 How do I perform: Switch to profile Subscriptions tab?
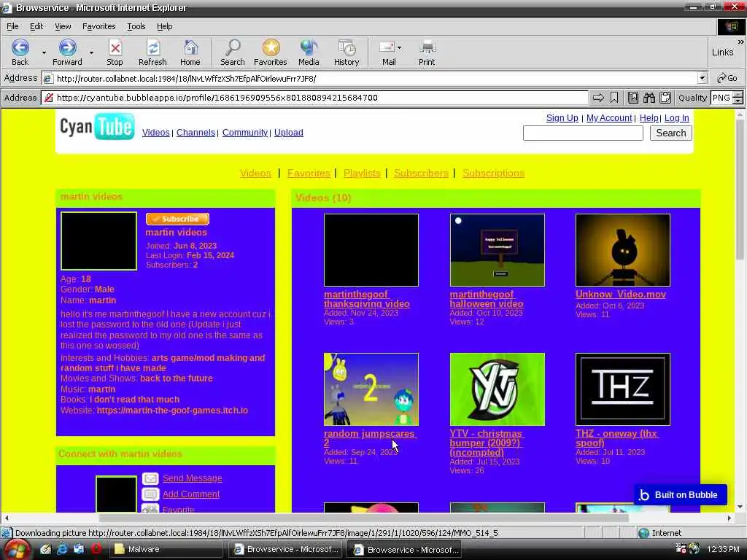click(x=493, y=174)
